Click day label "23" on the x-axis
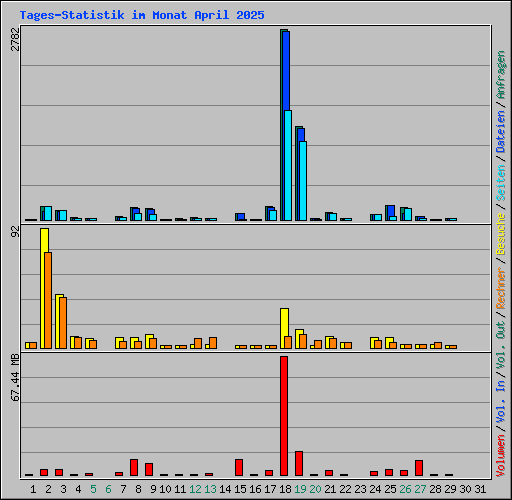The width and height of the screenshot is (512, 500). pos(360,489)
